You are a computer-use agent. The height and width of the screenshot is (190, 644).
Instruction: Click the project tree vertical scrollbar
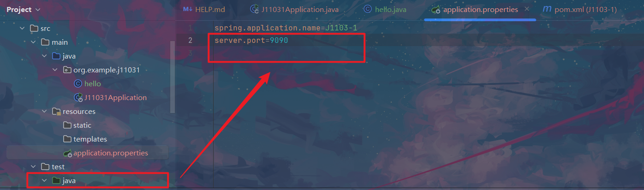(173, 77)
